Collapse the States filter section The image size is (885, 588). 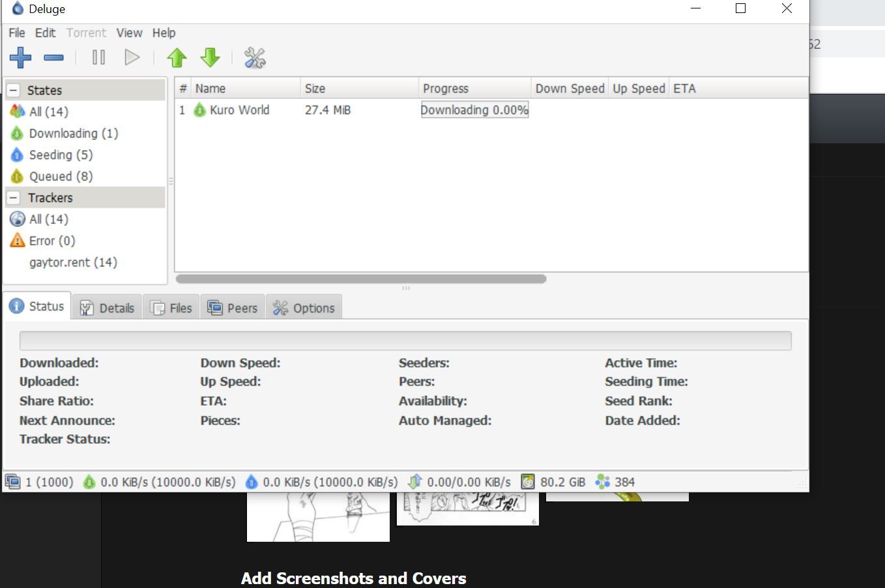tap(14, 91)
